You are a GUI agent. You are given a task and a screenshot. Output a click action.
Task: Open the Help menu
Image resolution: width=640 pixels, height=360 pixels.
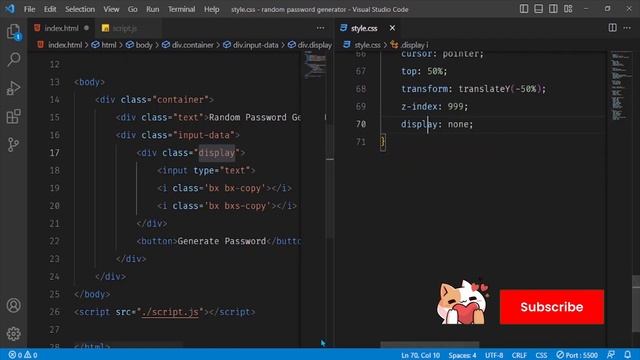pyautogui.click(x=211, y=9)
